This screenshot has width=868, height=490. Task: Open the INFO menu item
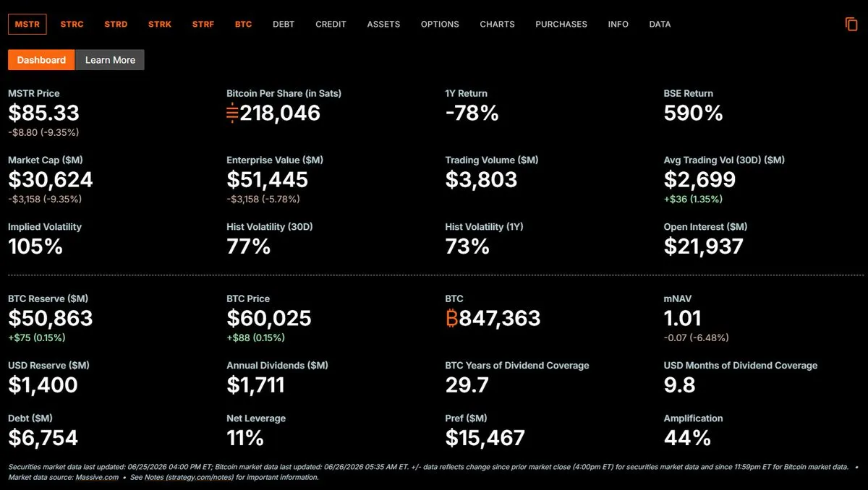click(x=618, y=24)
